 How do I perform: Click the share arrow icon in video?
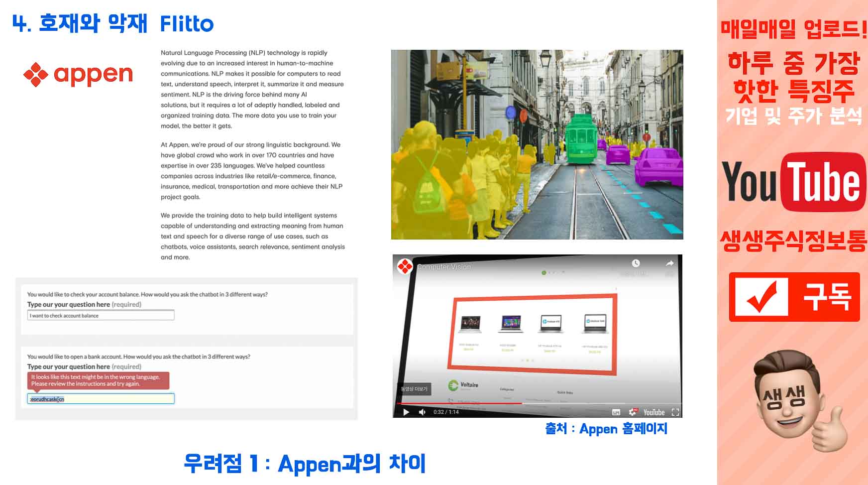click(x=669, y=263)
